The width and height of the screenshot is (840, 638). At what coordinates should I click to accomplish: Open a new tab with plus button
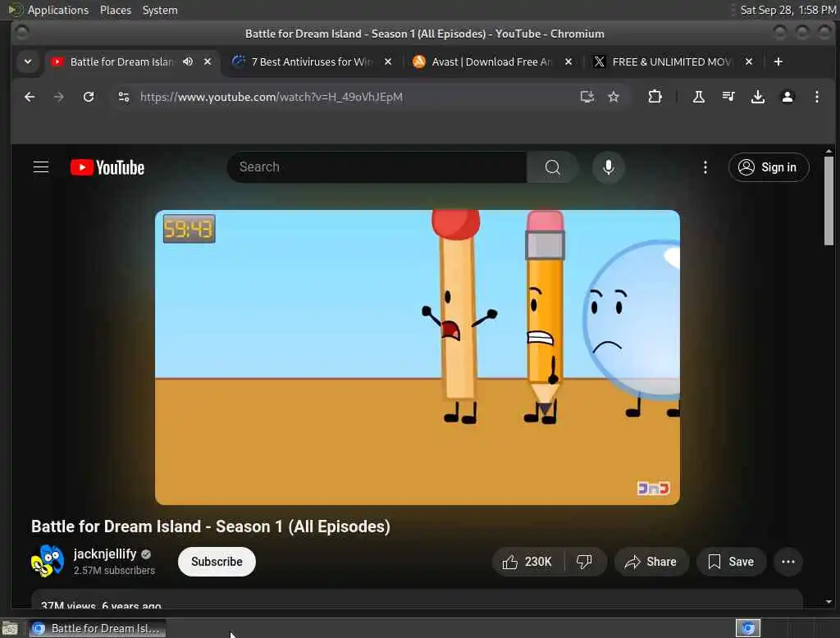click(x=778, y=62)
